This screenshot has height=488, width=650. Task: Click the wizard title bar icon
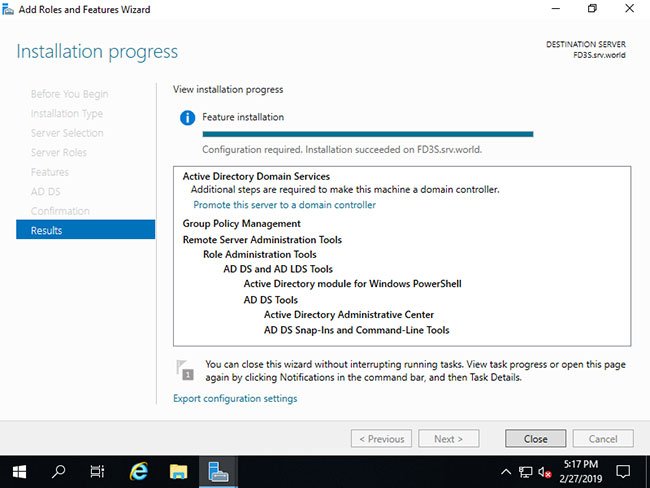point(8,9)
